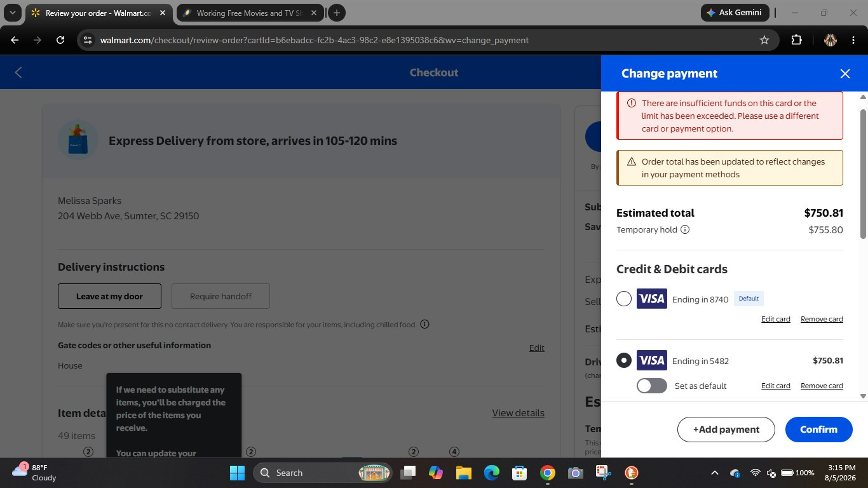Screen dimensions: 868x488
Task: Click the Temporary hold amount $755.80
Action: pos(825,230)
